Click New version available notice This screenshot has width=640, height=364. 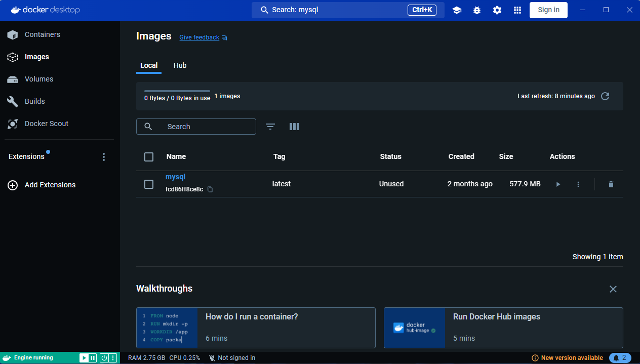567,358
